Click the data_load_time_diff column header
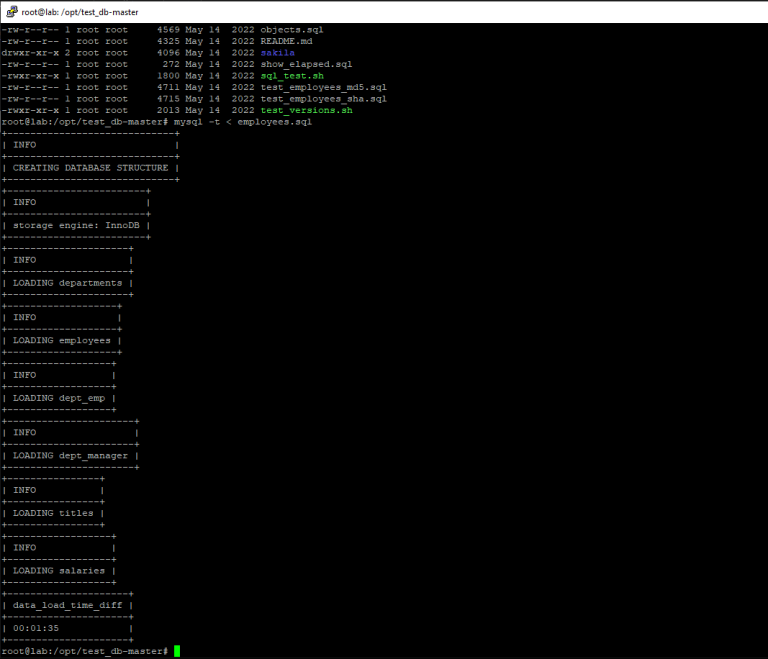768x659 pixels. click(x=67, y=605)
